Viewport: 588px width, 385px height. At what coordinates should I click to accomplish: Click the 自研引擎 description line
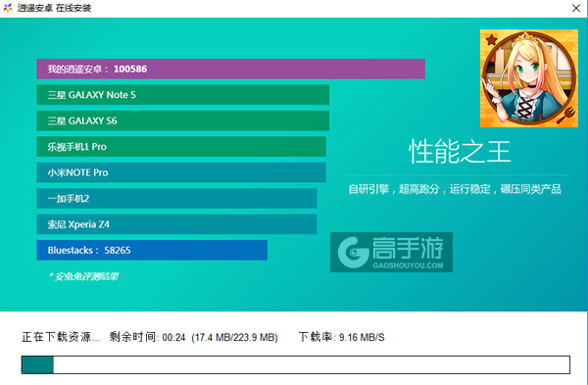tap(455, 189)
